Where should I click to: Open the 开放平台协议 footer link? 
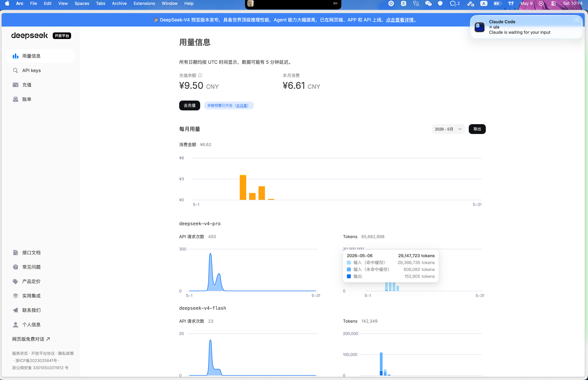(43, 353)
